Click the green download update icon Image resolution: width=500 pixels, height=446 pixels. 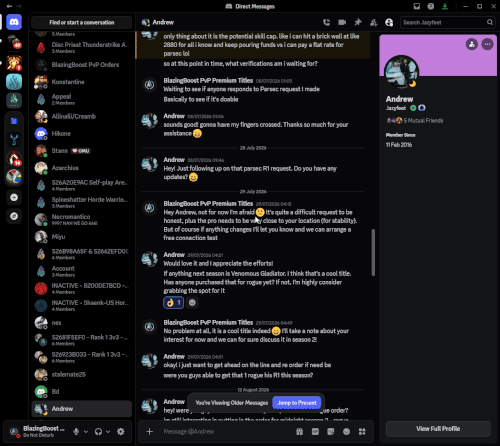pos(445,6)
